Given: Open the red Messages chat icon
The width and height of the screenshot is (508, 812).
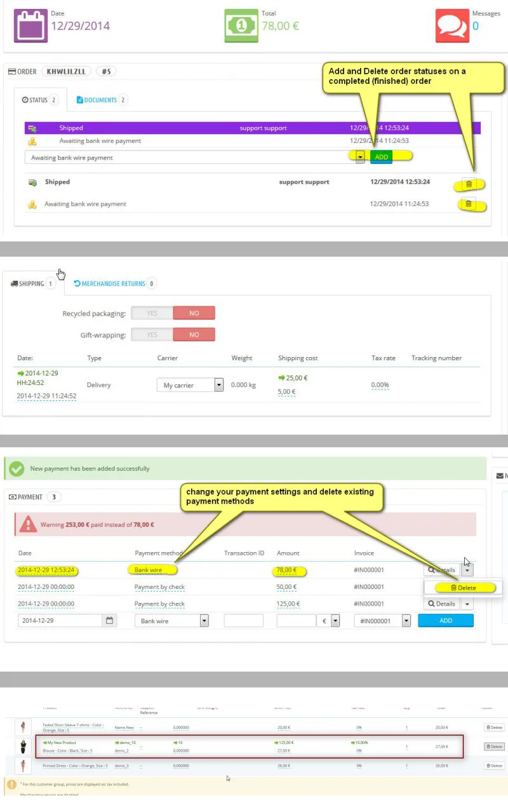Looking at the screenshot, I should [x=452, y=25].
